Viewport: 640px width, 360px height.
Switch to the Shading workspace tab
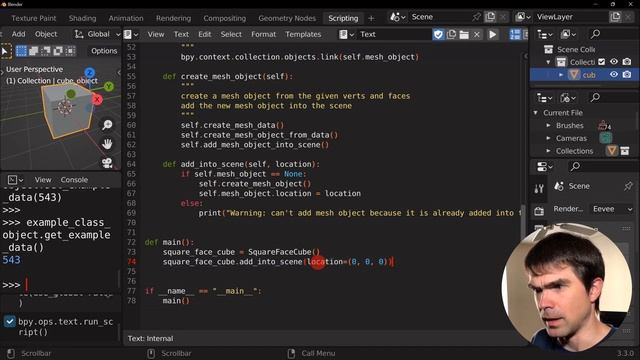[82, 18]
